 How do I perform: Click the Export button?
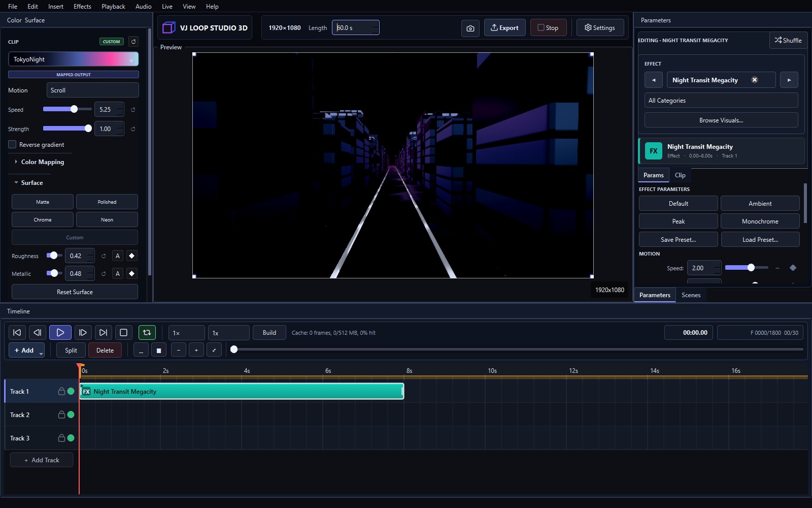click(505, 27)
